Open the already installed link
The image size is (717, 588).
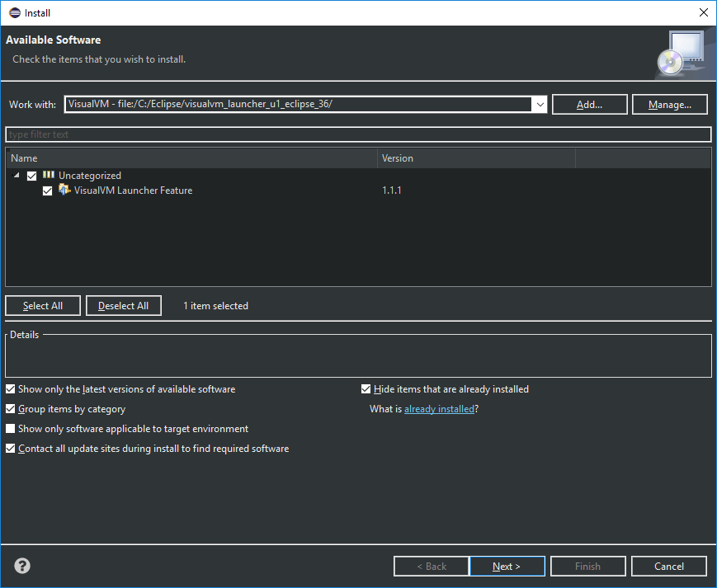(439, 409)
